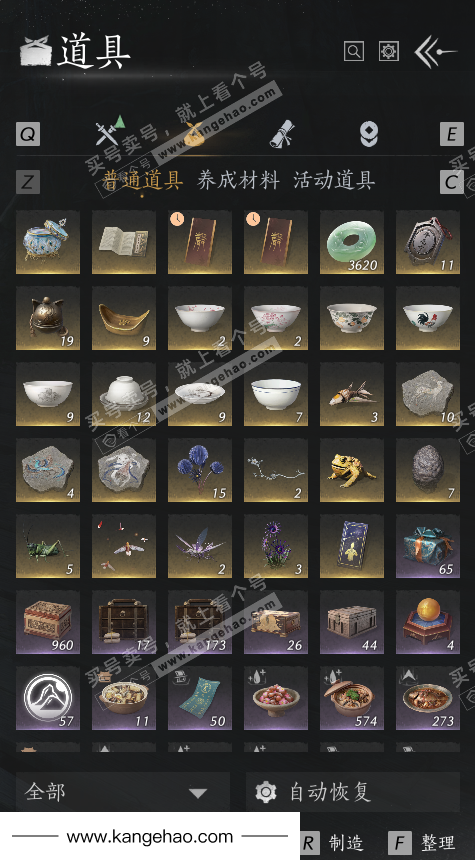Screen dimensions: 475x860
Task: Switch to the 活动道具 tab
Action: point(334,180)
